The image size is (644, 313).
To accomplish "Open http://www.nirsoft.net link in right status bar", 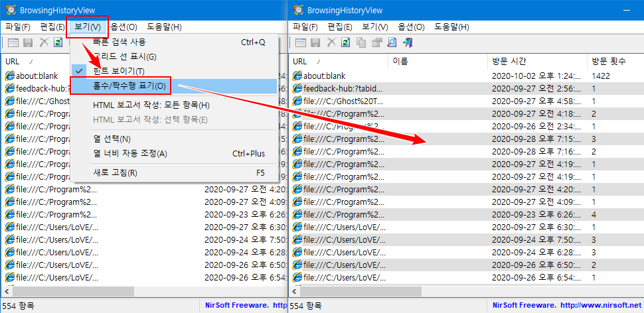I will coord(600,306).
